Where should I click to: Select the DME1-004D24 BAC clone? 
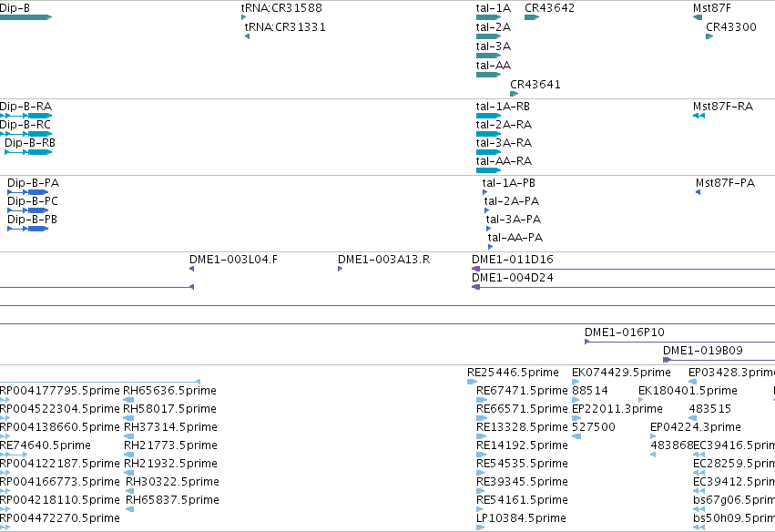pos(623,287)
